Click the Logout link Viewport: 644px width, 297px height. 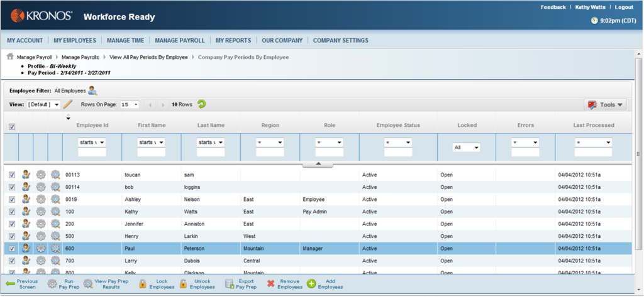(623, 7)
